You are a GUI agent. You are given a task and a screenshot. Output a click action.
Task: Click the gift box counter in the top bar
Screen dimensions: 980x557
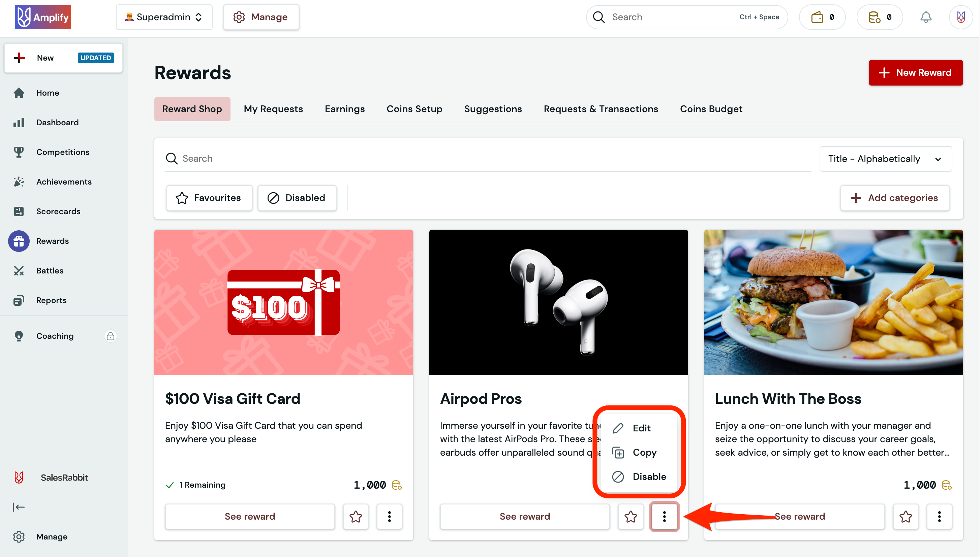coord(822,17)
